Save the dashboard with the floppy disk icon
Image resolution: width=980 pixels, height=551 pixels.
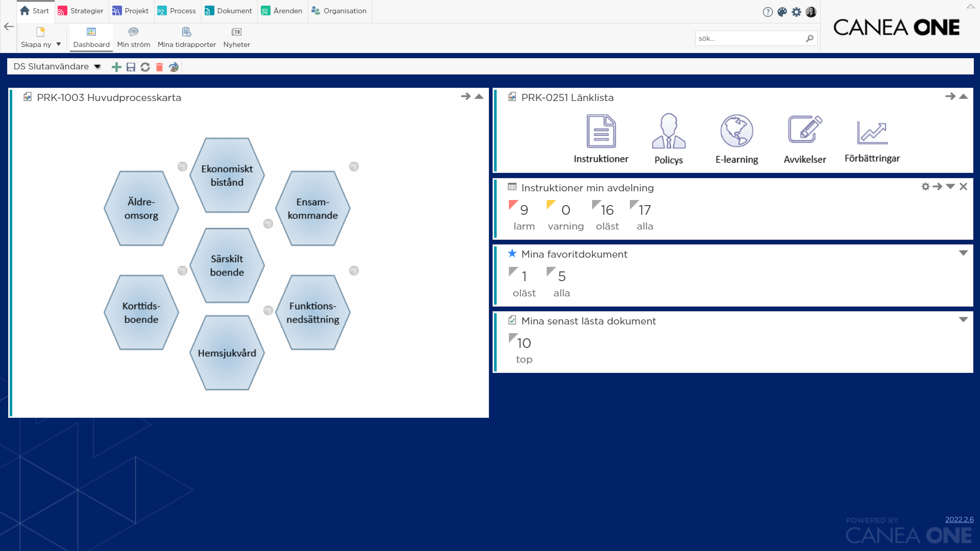131,67
